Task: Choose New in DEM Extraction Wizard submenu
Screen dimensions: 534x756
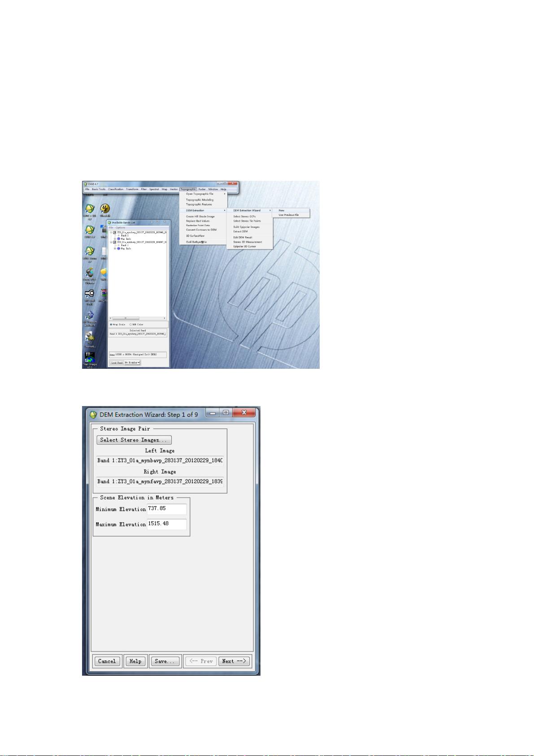Action: tap(282, 210)
